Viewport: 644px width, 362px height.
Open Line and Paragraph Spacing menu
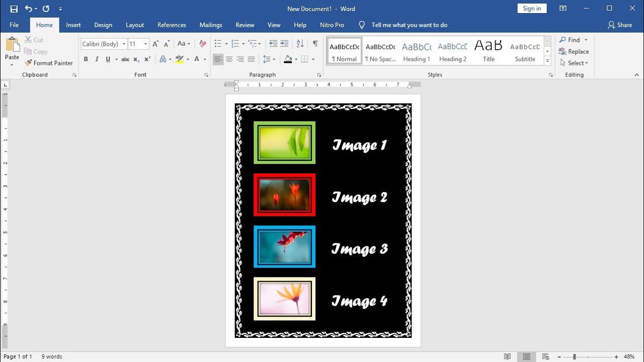click(269, 59)
